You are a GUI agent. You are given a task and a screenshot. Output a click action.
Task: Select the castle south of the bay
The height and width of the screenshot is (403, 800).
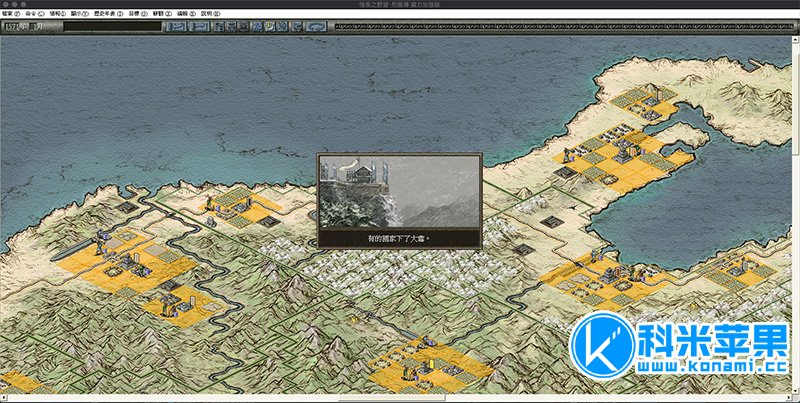(611, 275)
